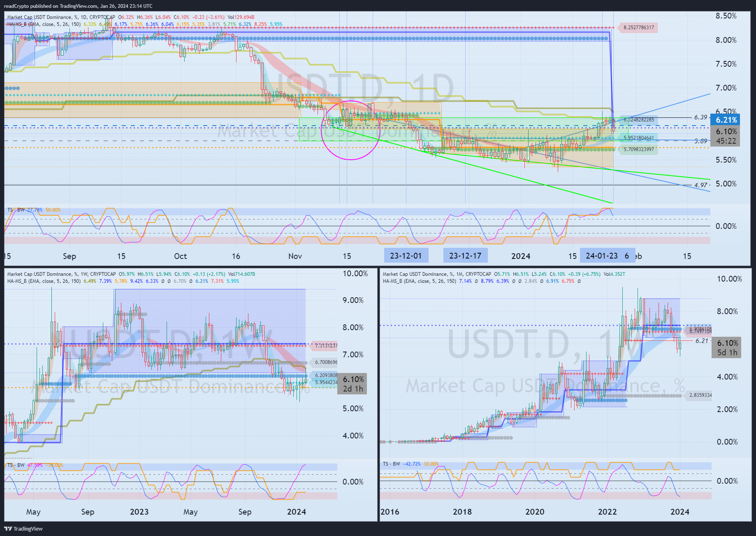
Task: Click the 7.50% tick on the 1D price axis
Action: (726, 64)
